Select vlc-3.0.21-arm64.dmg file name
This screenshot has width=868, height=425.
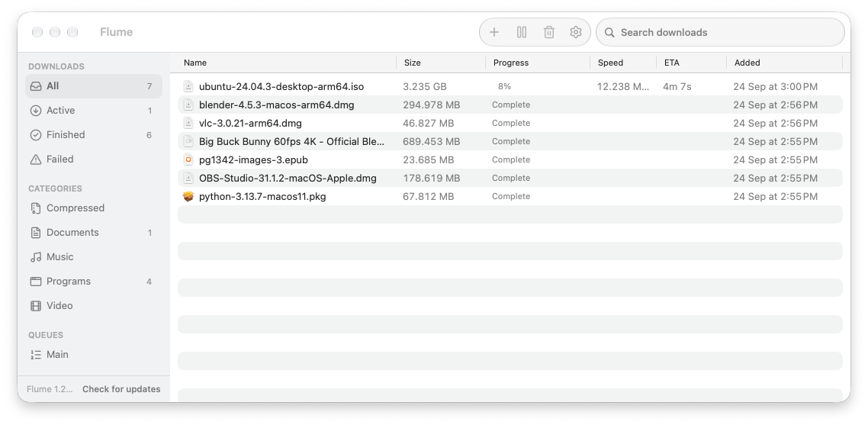(x=250, y=123)
